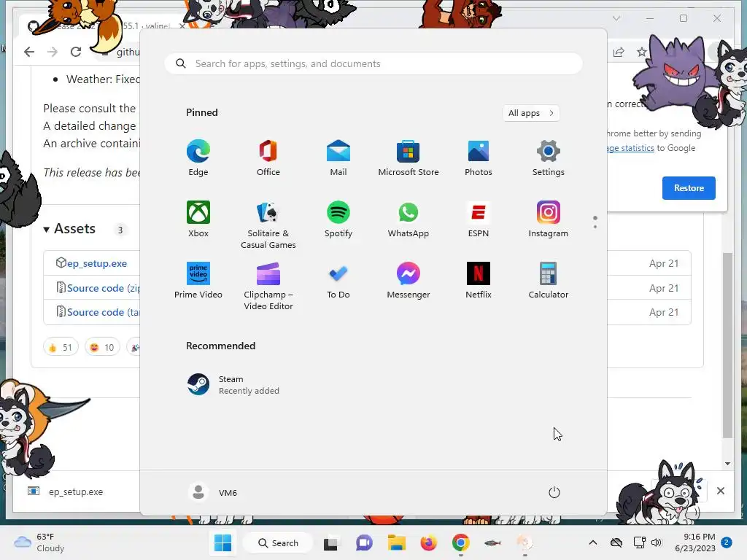Click the power button in Start menu

click(554, 492)
